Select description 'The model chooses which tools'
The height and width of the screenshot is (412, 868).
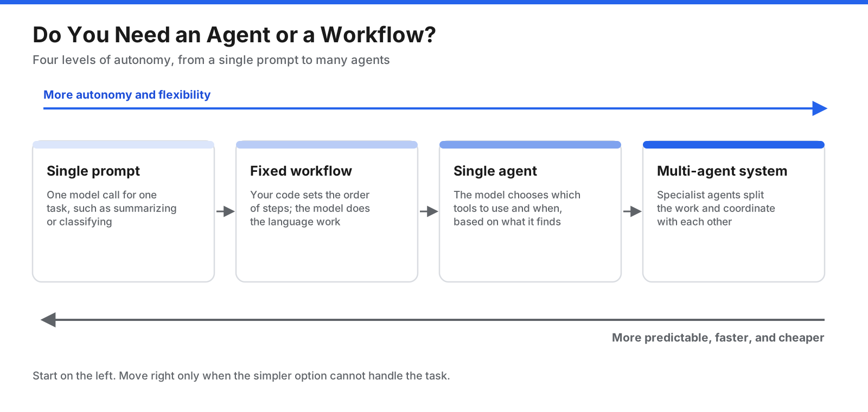coord(517,208)
